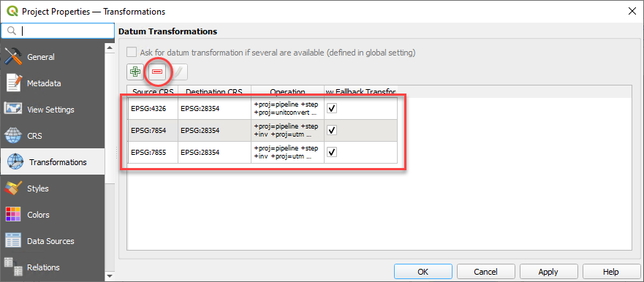Select the View Settings map icon
Screen dimensions: 644x282
(x=14, y=110)
